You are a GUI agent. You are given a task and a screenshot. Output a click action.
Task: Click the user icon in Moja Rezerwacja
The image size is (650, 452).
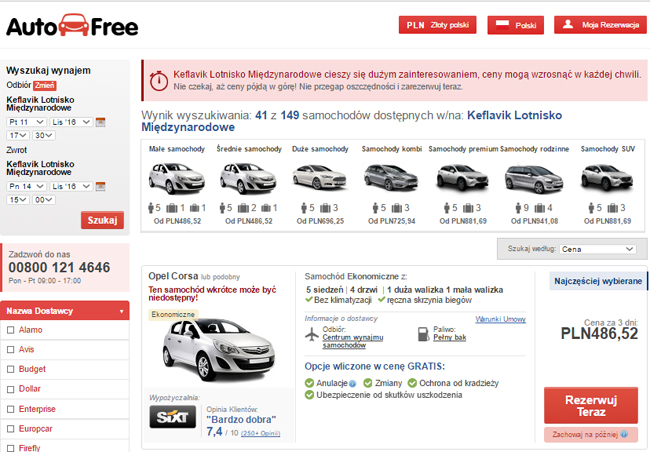(x=568, y=24)
